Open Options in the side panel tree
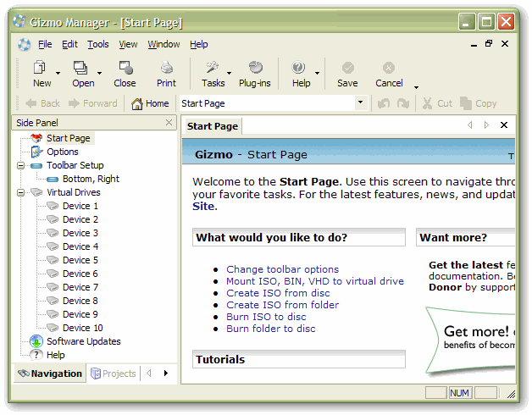This screenshot has height=415, width=532. 63,152
